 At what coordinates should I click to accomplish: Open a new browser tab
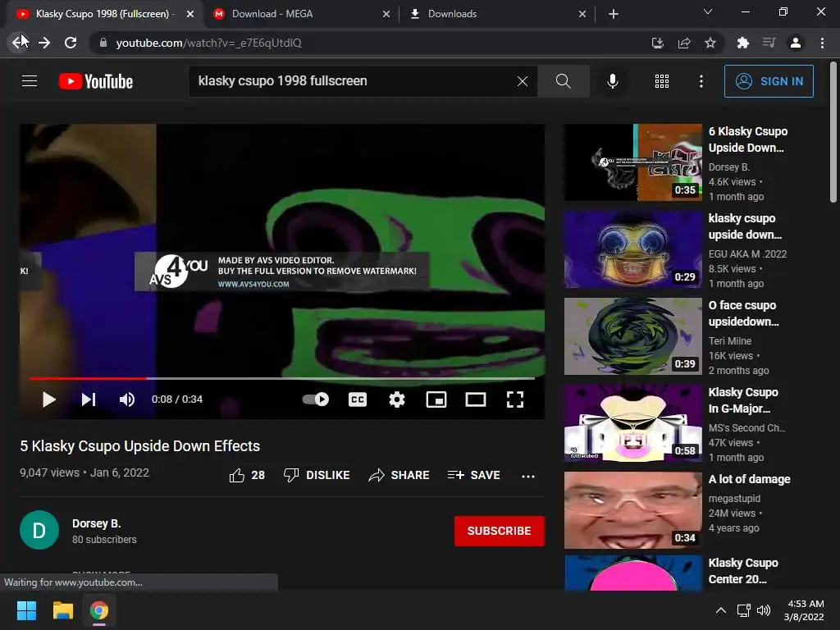[614, 14]
